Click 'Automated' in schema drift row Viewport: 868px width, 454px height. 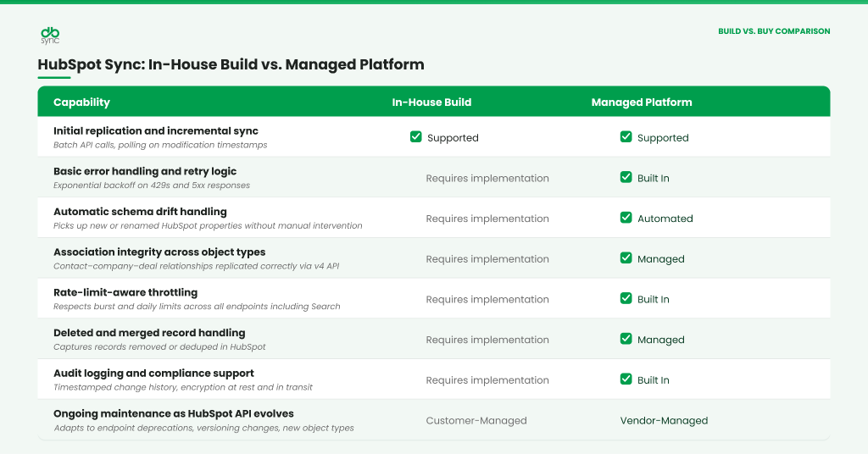coord(665,219)
